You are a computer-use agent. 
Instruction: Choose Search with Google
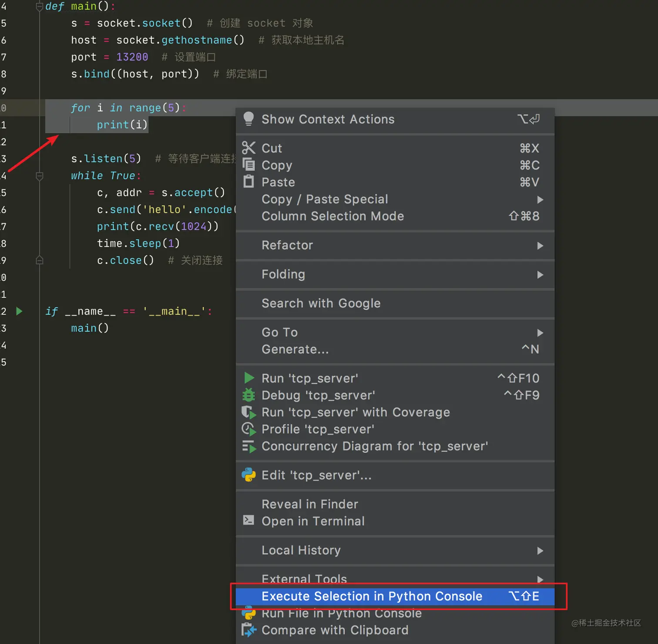click(395, 303)
